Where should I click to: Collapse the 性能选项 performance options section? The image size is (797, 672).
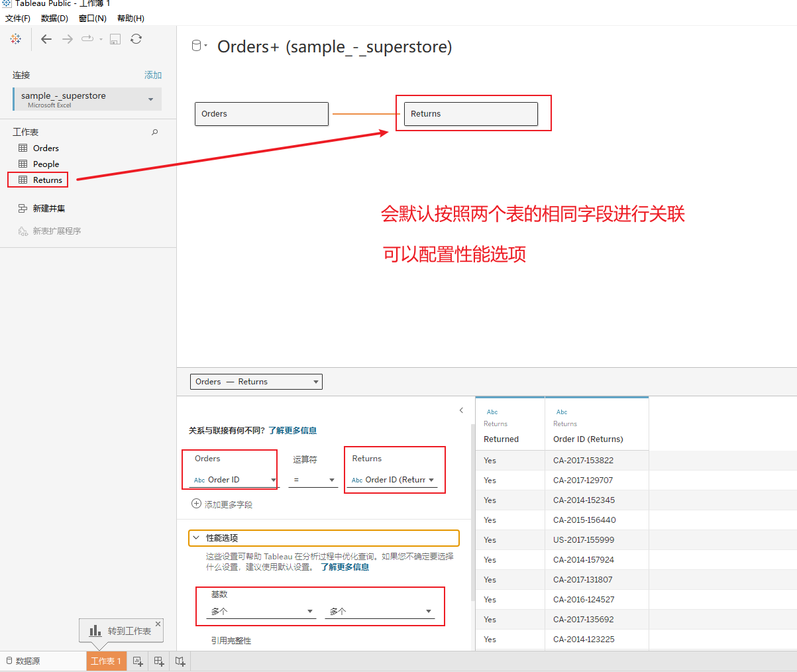coord(324,537)
